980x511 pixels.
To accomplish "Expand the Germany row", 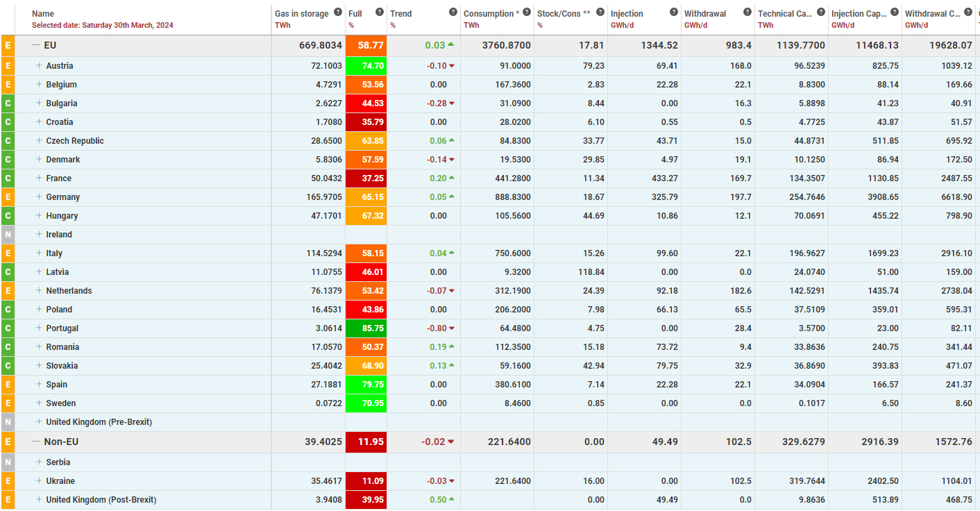I will (x=39, y=197).
